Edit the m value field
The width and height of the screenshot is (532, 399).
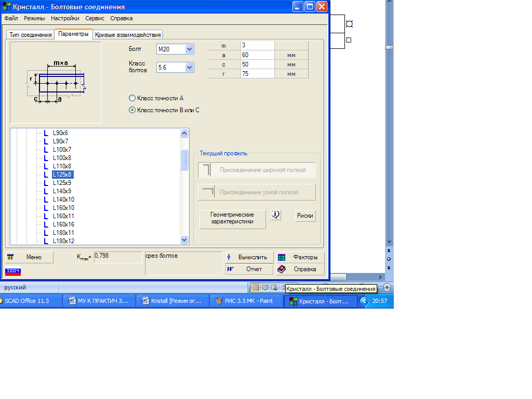pyautogui.click(x=258, y=46)
